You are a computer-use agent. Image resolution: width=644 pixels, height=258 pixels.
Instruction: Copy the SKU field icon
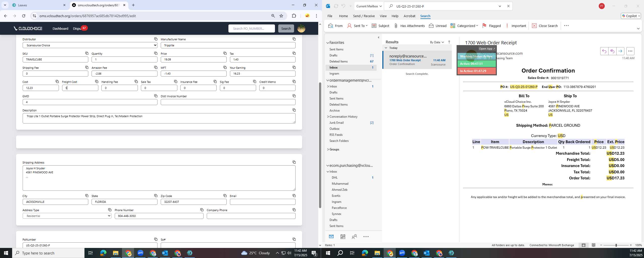tap(87, 53)
